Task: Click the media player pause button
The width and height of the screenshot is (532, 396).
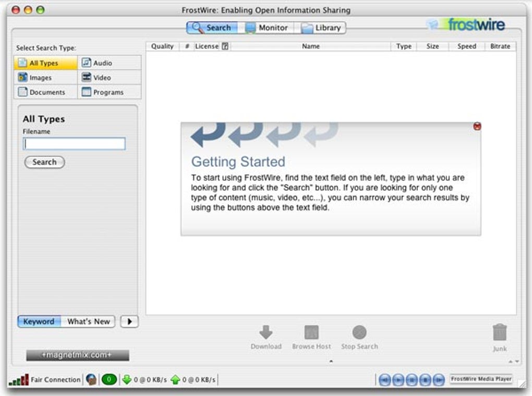Action: [x=412, y=380]
